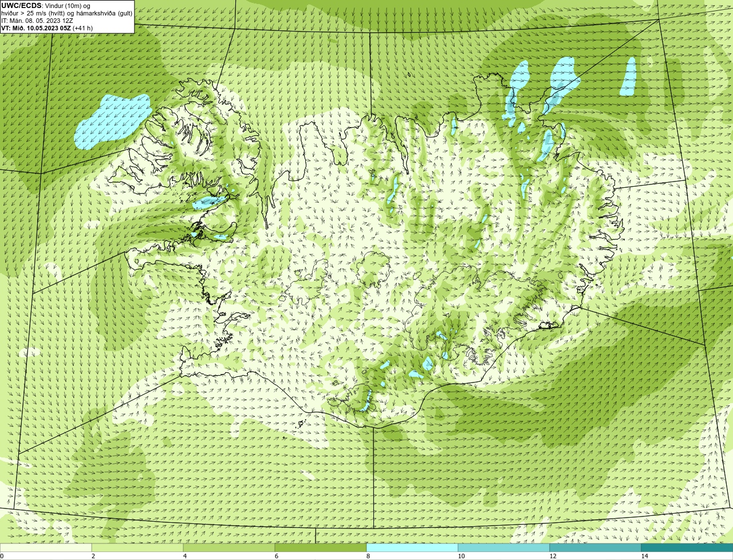
Task: Click the legend scale label '2'
Action: 93,555
